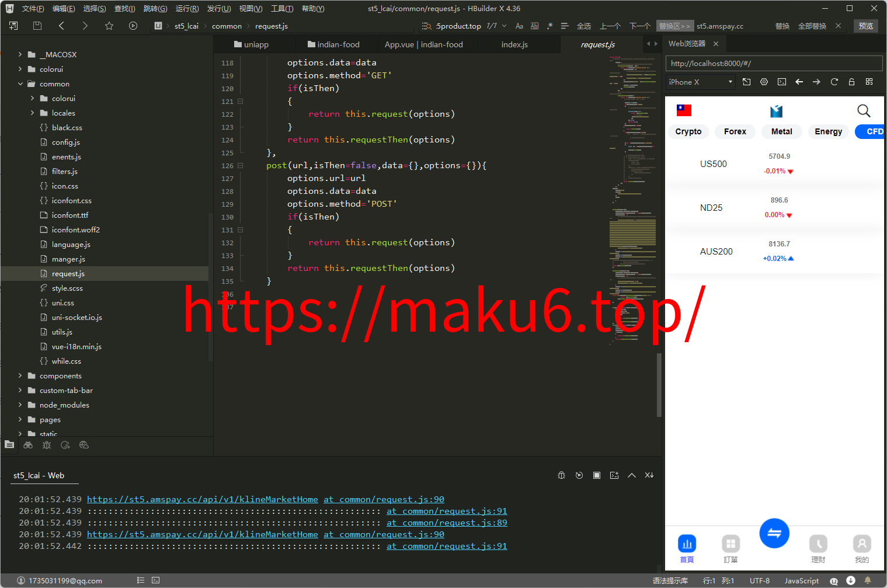
Task: Click the lock icon in preview toolbar
Action: (x=851, y=82)
